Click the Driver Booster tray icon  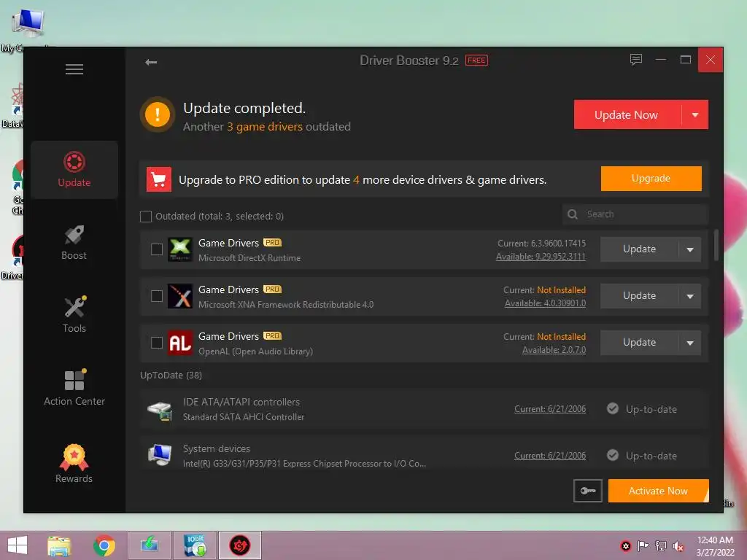point(625,546)
